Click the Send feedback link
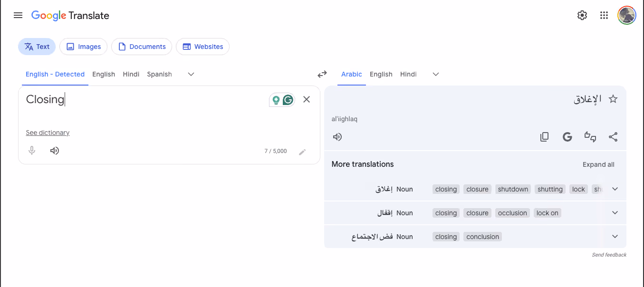Viewport: 644px width, 287px height. coord(609,255)
